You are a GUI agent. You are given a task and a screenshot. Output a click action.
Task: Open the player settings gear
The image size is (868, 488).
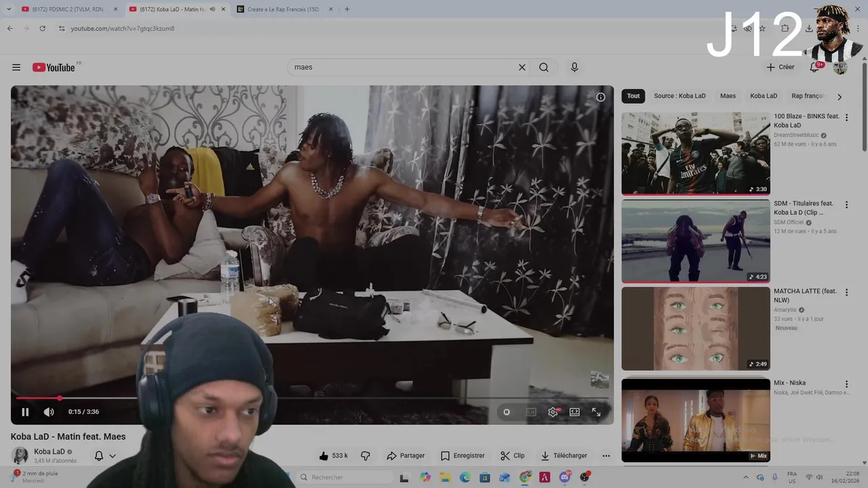[x=553, y=412]
